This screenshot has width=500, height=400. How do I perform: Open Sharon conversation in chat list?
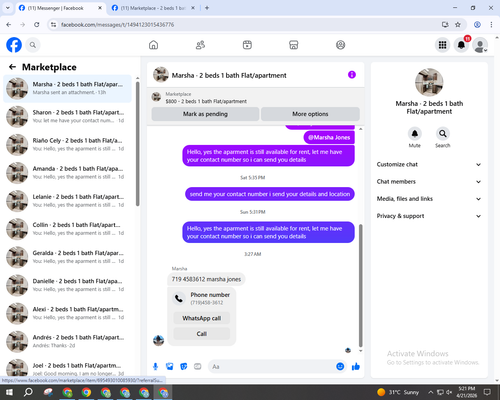[x=67, y=116]
